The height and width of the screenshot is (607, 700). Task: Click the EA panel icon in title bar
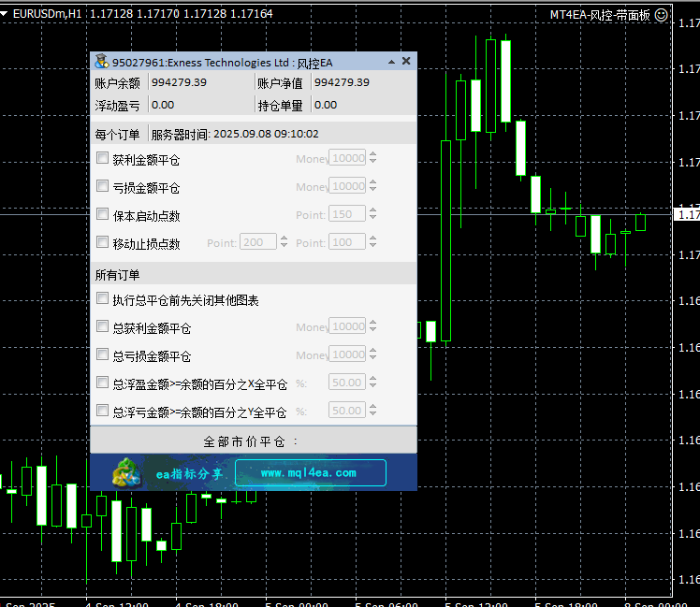click(x=102, y=62)
